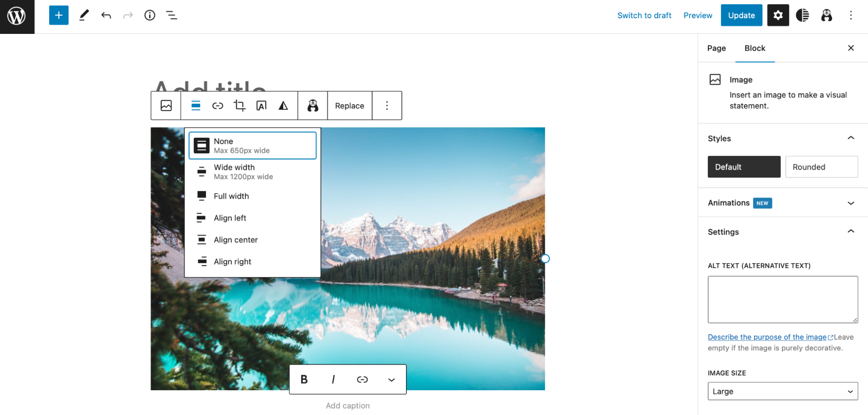868x415 pixels.
Task: Switch to the Page tab
Action: 716,48
